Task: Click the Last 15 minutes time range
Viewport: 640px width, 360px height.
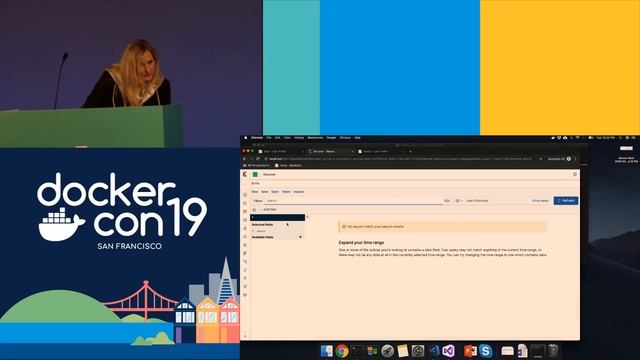Action: coord(477,201)
